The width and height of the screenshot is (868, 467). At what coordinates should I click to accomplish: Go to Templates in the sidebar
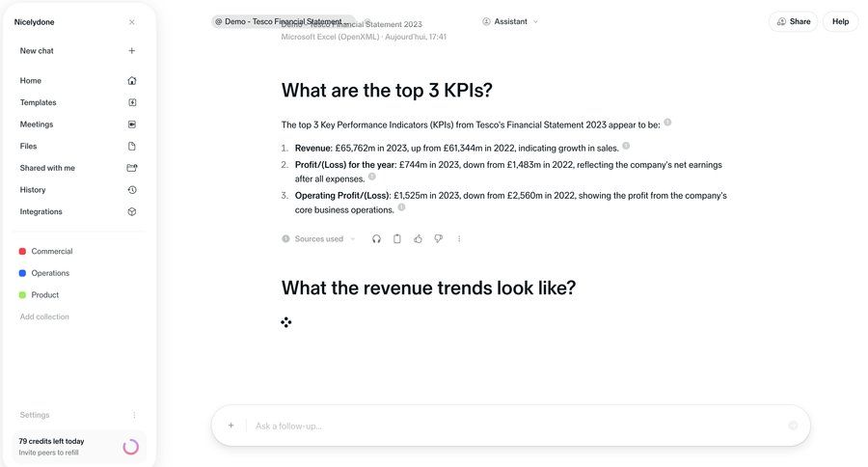pyautogui.click(x=39, y=102)
